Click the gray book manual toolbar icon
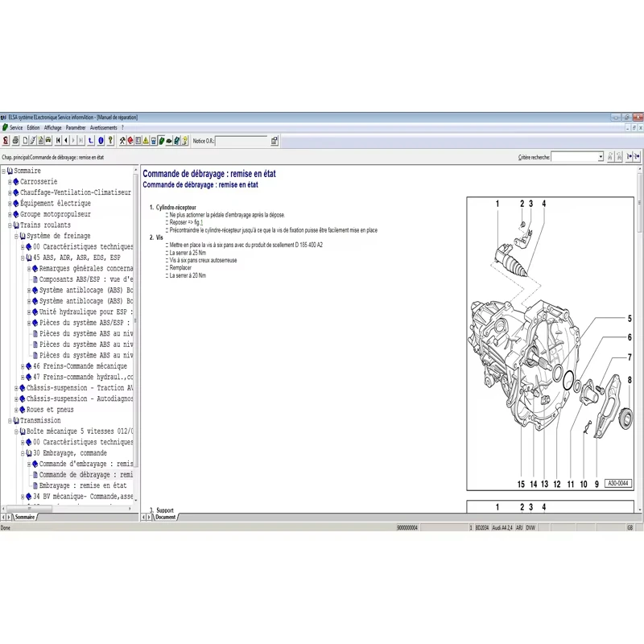644x644 pixels. [x=138, y=141]
